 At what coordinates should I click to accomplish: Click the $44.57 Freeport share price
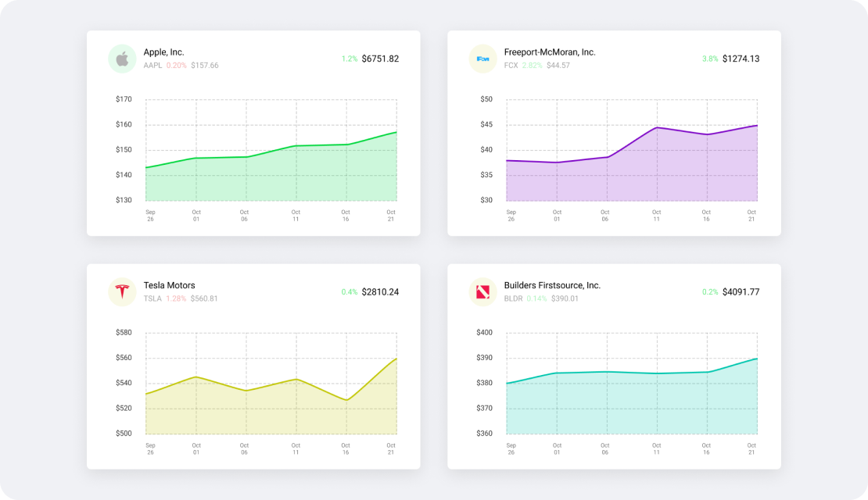558,66
